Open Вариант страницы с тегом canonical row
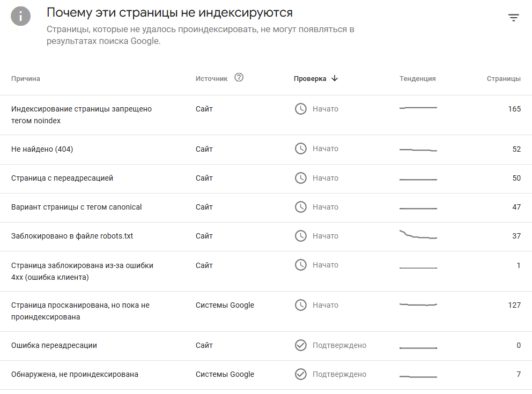 click(x=266, y=208)
